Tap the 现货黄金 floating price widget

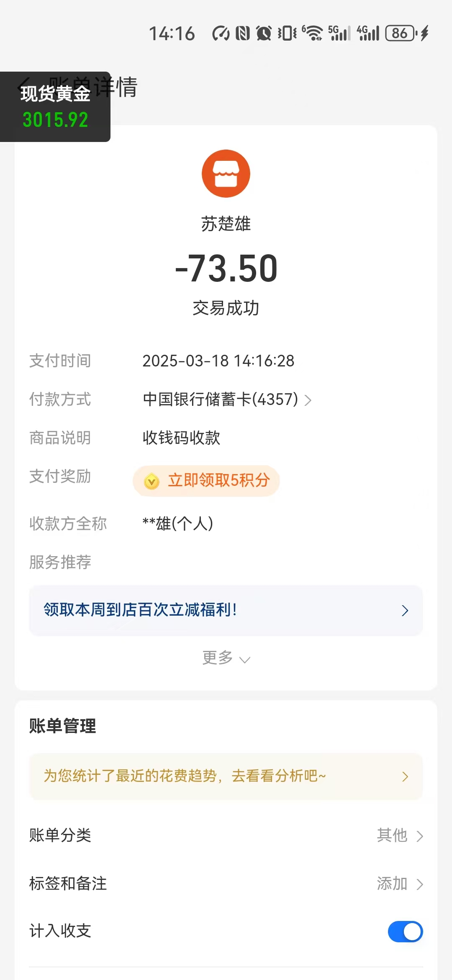point(55,107)
